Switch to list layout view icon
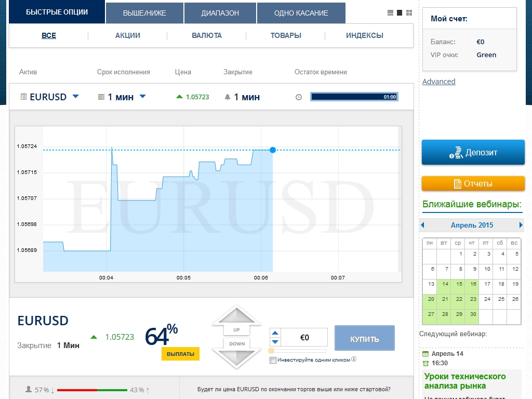The height and width of the screenshot is (399, 532). [391, 12]
